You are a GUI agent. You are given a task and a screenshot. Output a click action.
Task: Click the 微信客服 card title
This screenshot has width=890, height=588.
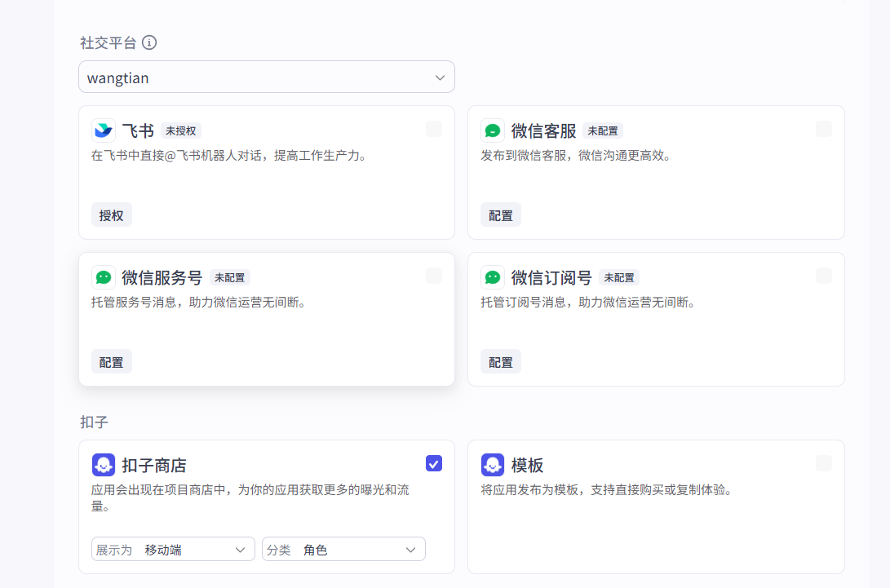tap(544, 131)
